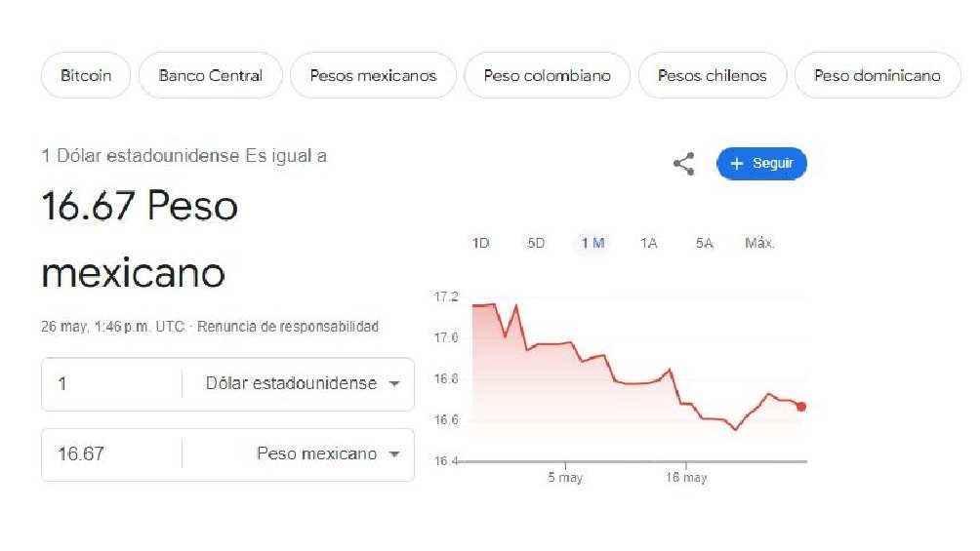Click the red endpoint on the chart
The width and height of the screenshot is (980, 551).
[801, 407]
